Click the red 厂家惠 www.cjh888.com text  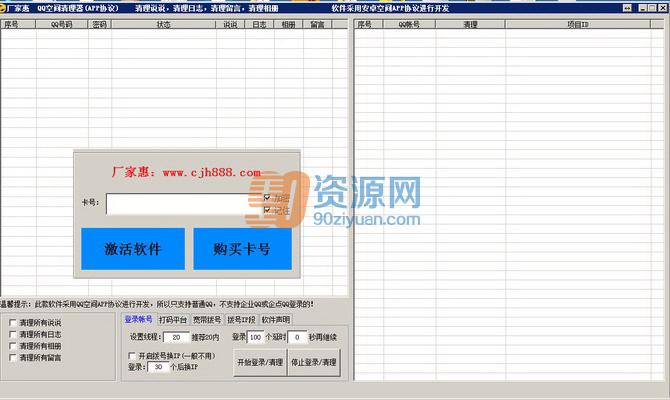(x=186, y=172)
